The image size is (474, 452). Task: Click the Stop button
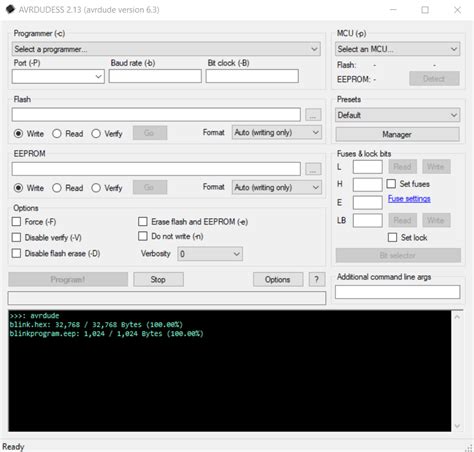(x=158, y=280)
